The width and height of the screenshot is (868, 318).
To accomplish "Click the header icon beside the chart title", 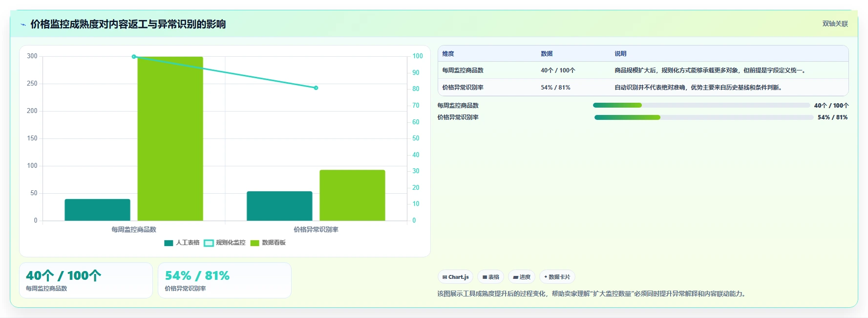I will tap(23, 24).
